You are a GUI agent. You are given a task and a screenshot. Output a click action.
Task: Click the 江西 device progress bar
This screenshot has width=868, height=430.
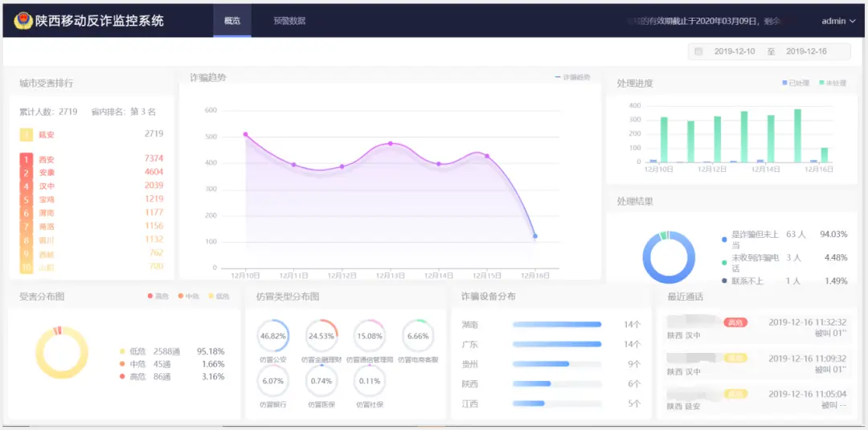[x=557, y=403]
